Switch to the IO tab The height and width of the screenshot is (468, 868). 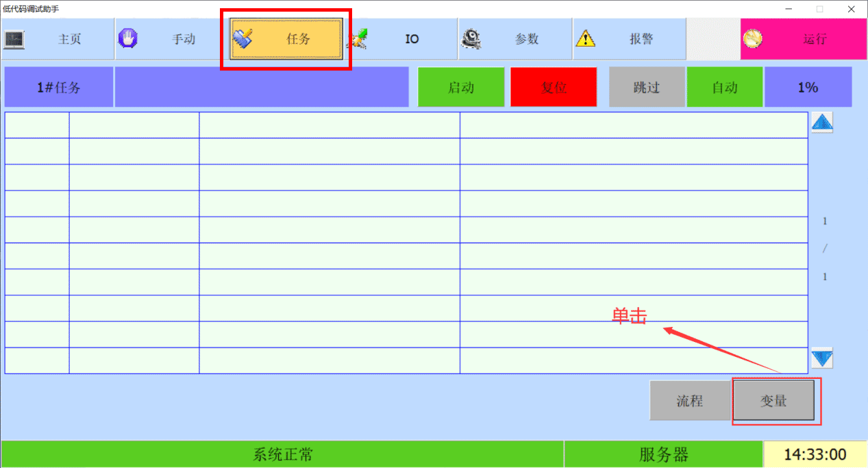point(411,39)
